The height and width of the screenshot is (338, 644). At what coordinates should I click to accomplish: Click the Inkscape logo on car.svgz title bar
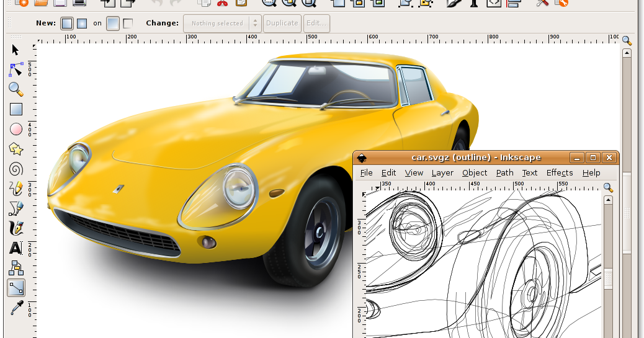[x=362, y=158]
